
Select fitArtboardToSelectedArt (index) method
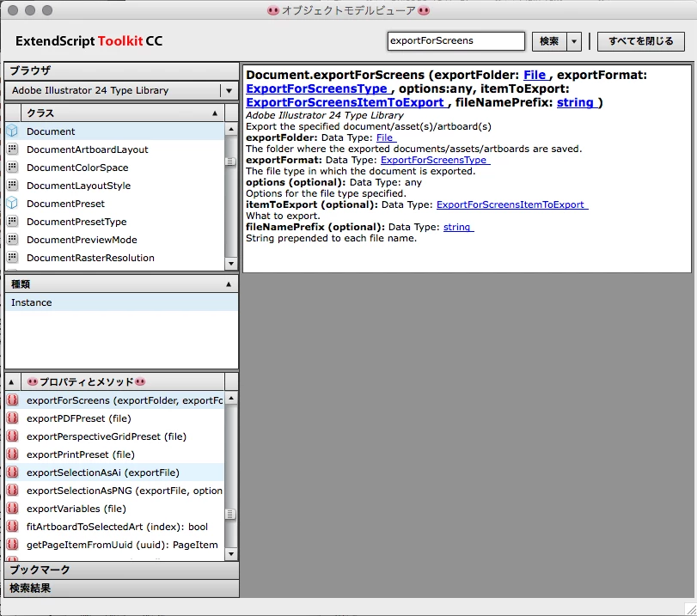click(x=114, y=527)
